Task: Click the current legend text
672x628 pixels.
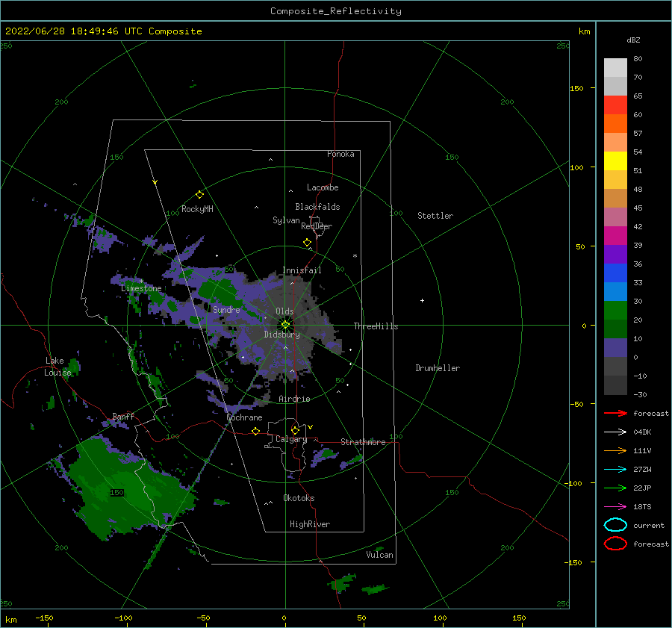Action: pos(649,525)
